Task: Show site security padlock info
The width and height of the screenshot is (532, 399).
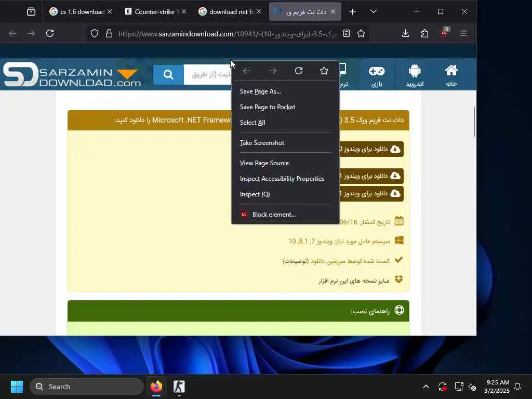Action: pos(109,33)
